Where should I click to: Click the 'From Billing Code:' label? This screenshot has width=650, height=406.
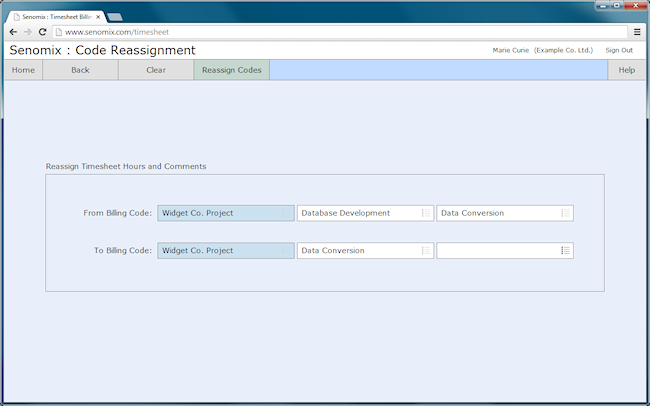click(x=117, y=213)
